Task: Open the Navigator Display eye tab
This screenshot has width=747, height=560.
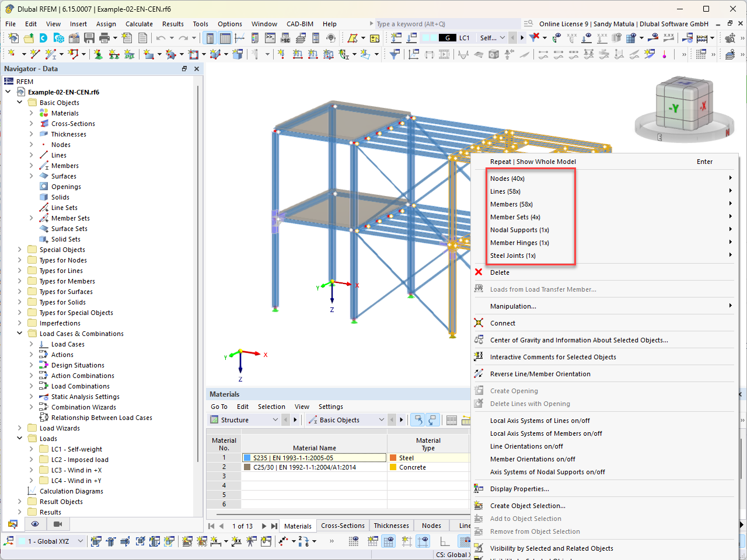Action: (x=35, y=524)
